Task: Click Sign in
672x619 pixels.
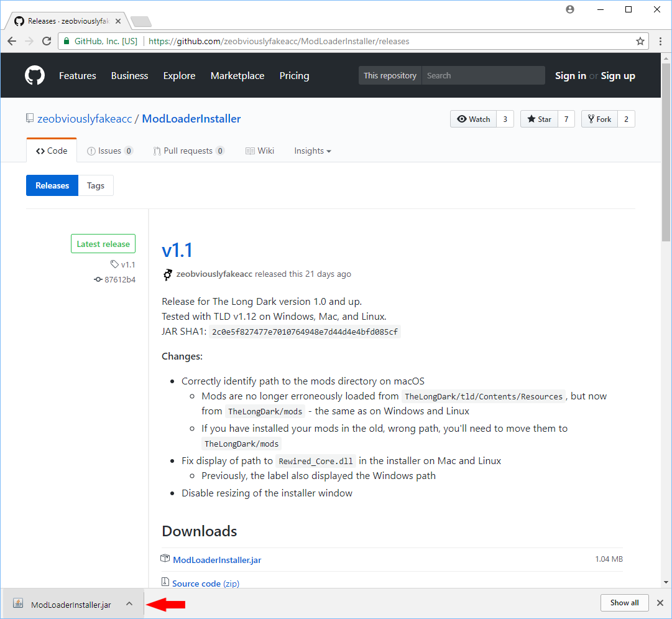Action: [571, 75]
